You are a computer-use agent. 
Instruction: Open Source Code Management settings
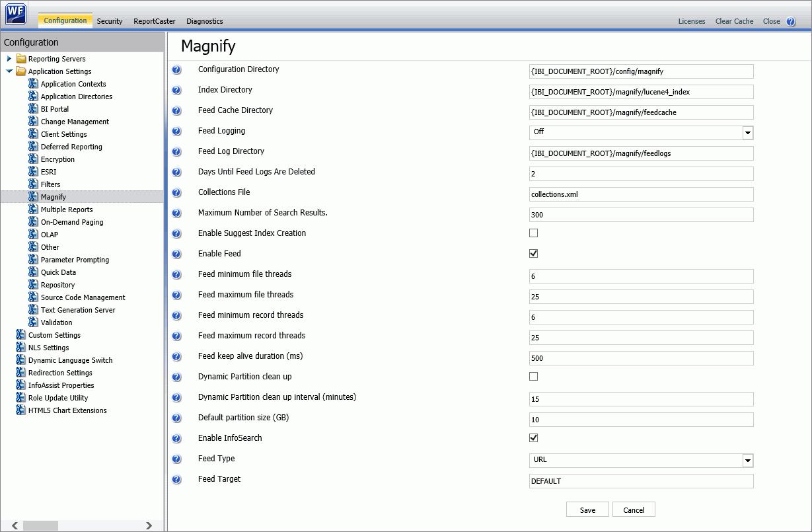point(83,297)
